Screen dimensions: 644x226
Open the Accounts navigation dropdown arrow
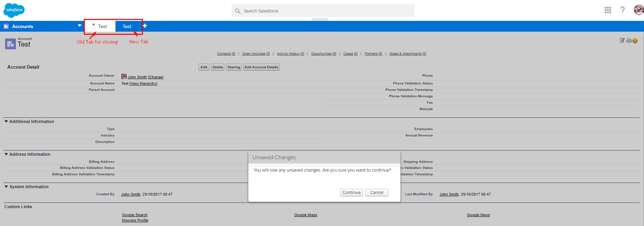click(80, 25)
